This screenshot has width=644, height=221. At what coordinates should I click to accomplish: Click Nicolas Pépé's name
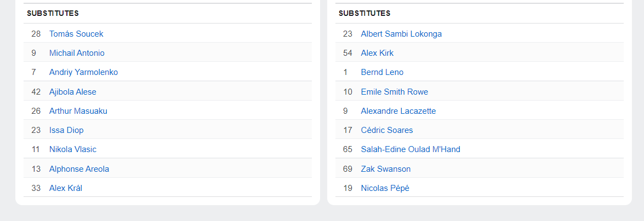[x=385, y=188]
